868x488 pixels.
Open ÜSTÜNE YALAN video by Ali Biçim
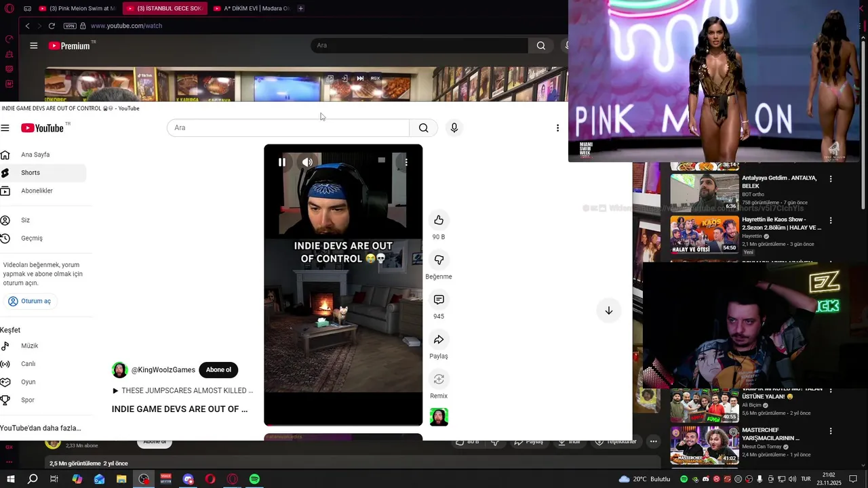tap(705, 406)
